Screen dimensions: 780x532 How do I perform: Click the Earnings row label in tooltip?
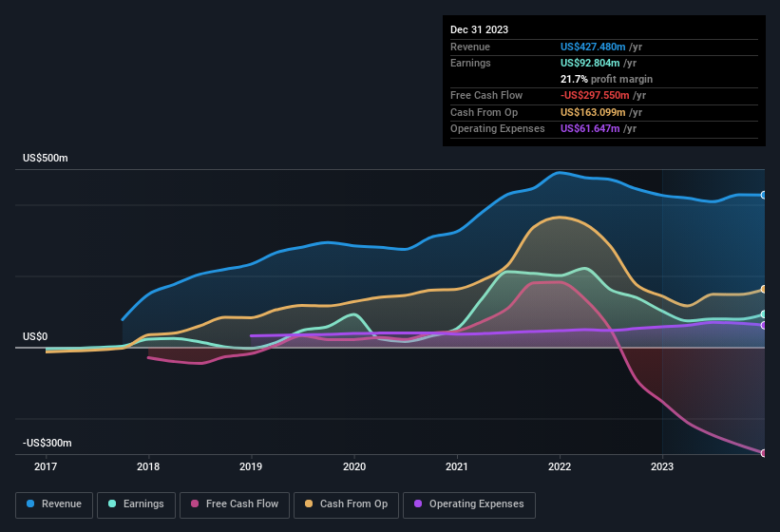[x=470, y=63]
